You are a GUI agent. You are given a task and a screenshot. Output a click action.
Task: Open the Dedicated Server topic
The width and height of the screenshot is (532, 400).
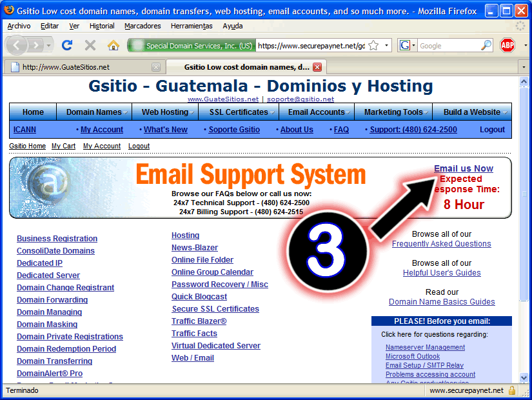point(48,275)
